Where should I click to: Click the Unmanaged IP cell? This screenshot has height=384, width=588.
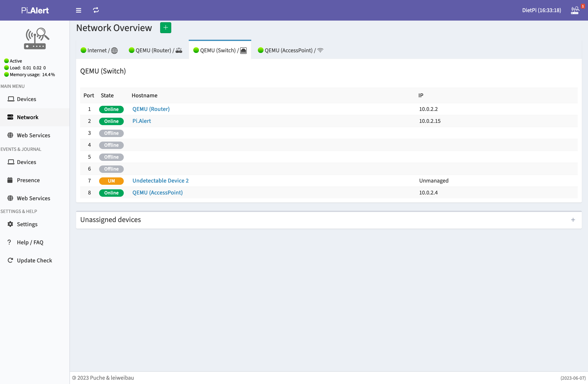pos(434,180)
